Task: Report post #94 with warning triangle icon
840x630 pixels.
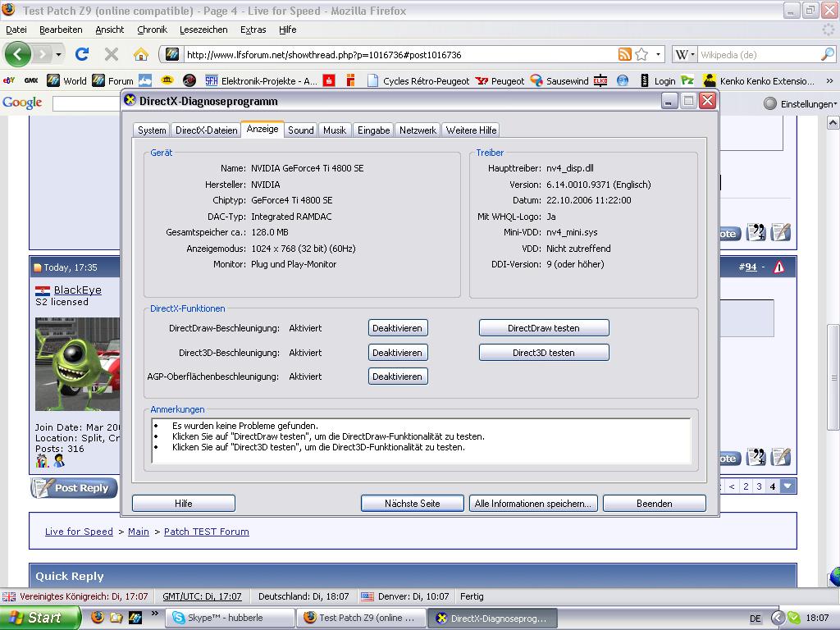Action: click(779, 267)
